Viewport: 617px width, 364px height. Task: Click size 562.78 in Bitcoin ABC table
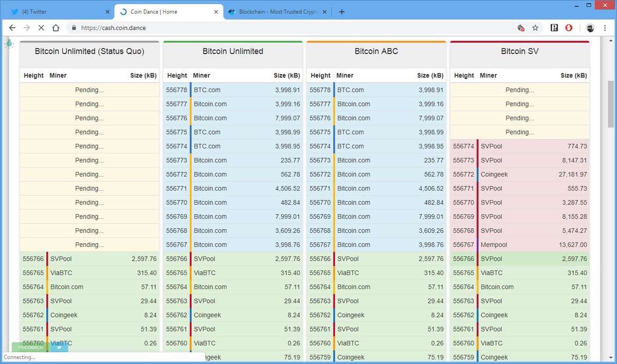[434, 174]
